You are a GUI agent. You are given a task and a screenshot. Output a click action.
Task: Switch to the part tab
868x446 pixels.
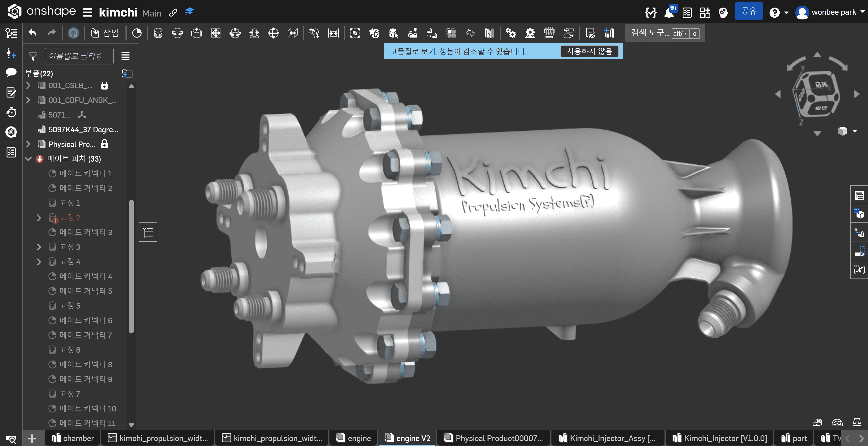794,438
